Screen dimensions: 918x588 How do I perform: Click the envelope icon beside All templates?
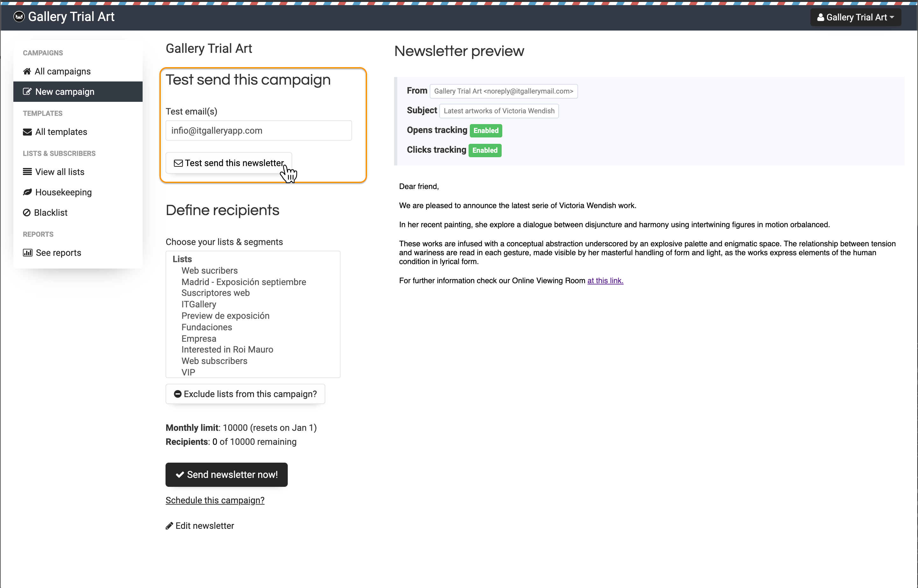[27, 132]
